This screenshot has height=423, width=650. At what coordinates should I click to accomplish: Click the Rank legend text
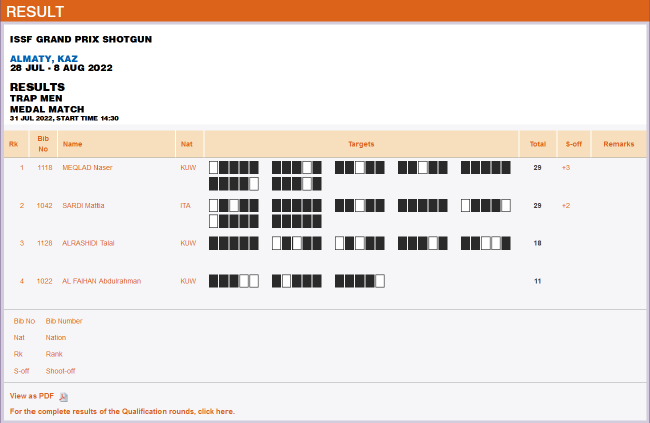click(54, 354)
